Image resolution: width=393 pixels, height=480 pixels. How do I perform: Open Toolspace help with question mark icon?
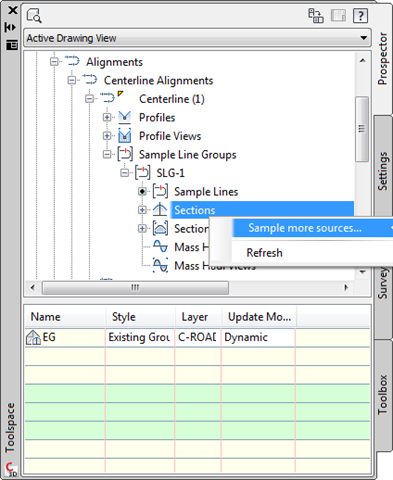360,16
